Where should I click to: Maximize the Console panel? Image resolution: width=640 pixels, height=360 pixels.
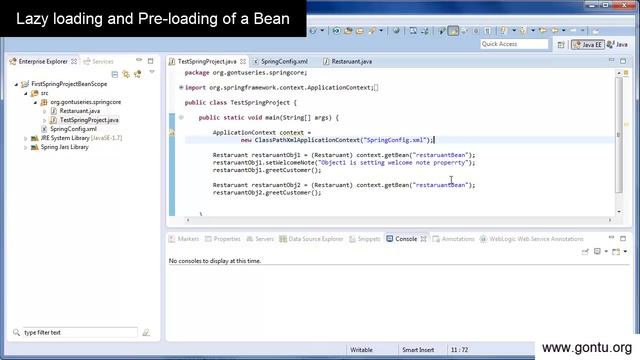click(623, 238)
